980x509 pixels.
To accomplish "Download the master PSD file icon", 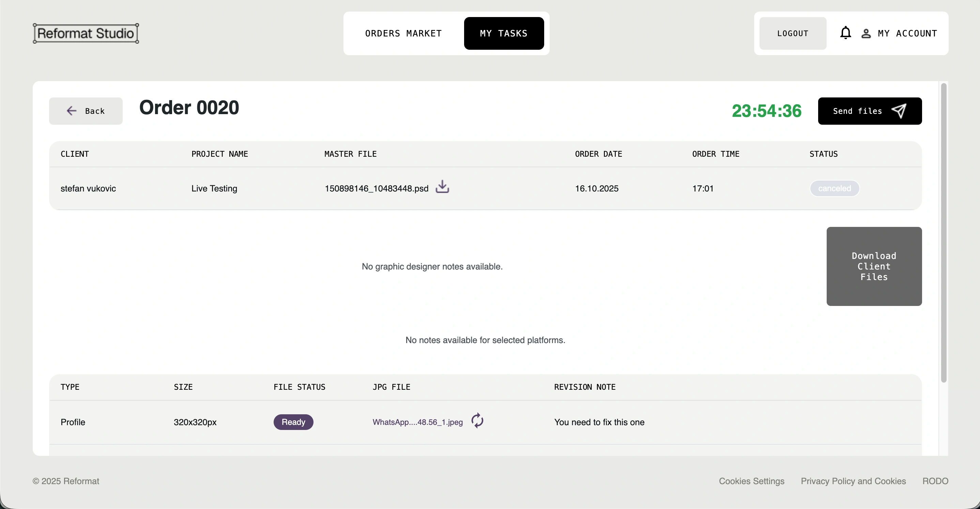I will click(442, 187).
